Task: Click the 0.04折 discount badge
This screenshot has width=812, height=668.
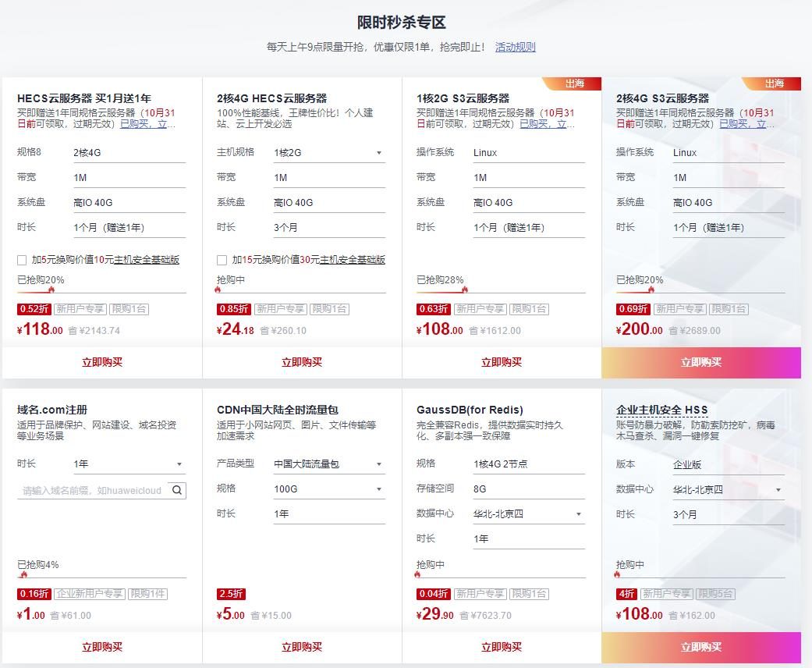Action: [x=434, y=594]
